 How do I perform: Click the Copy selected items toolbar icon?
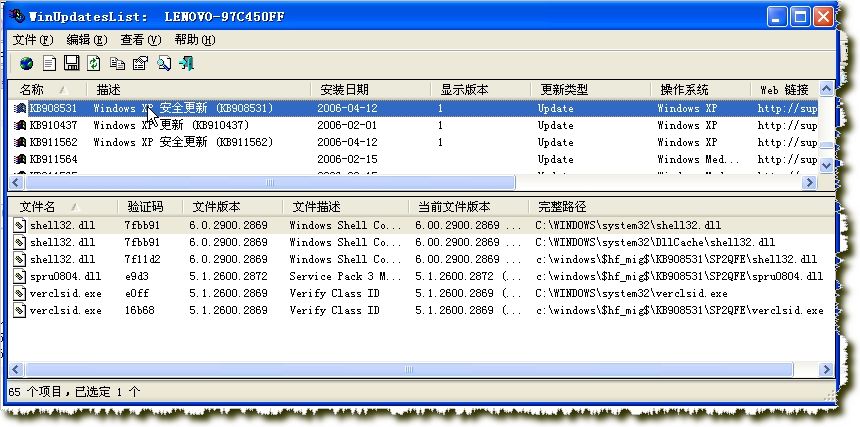(x=117, y=64)
